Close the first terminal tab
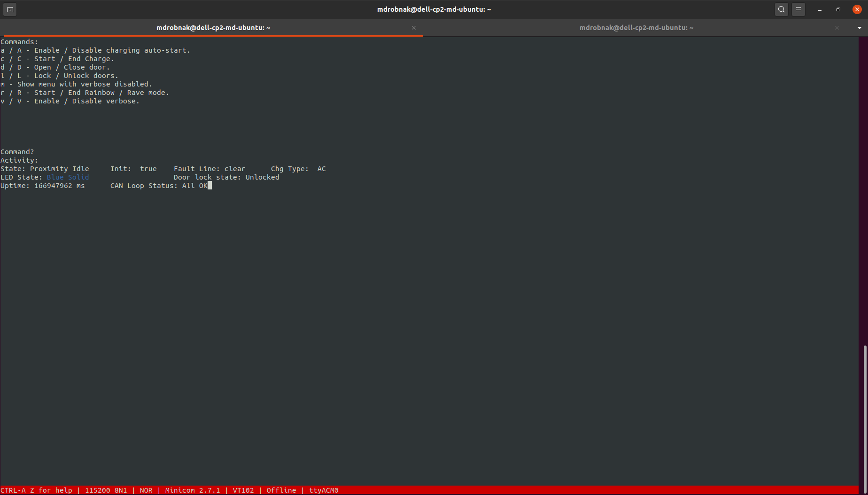 (x=414, y=28)
